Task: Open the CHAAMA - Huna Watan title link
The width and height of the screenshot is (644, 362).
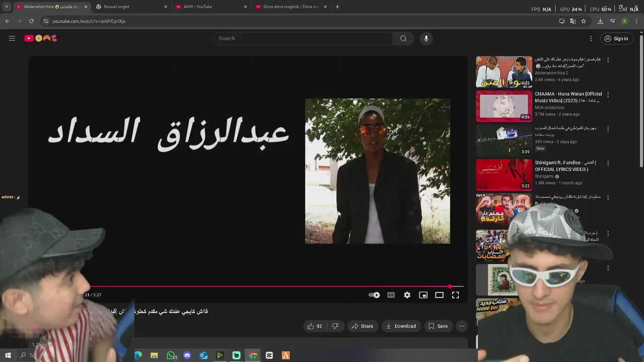Action: tap(568, 97)
